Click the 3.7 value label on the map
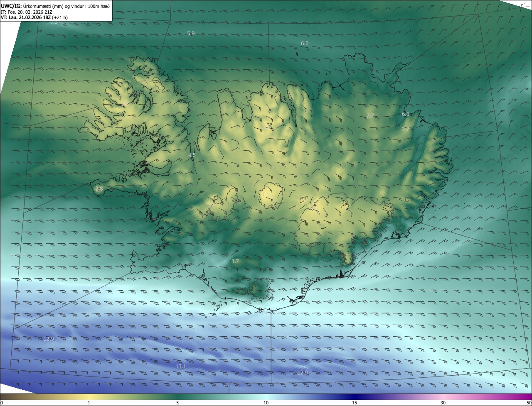532x406 pixels. click(x=235, y=261)
